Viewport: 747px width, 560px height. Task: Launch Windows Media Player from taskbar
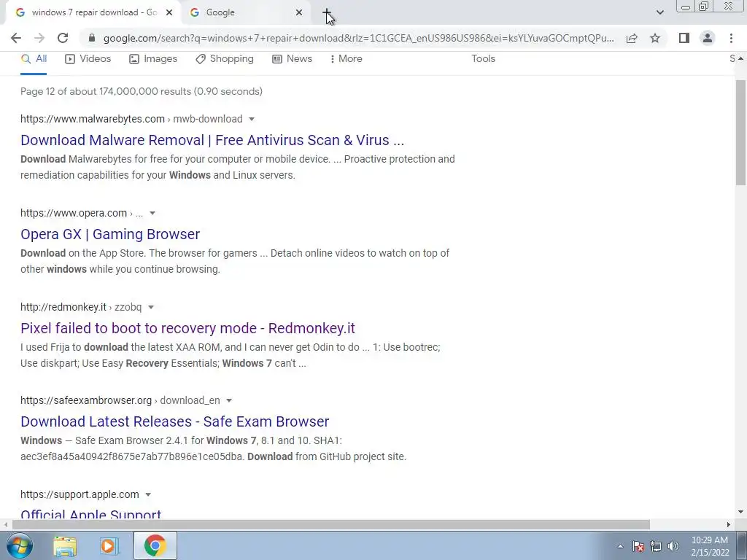pos(109,546)
